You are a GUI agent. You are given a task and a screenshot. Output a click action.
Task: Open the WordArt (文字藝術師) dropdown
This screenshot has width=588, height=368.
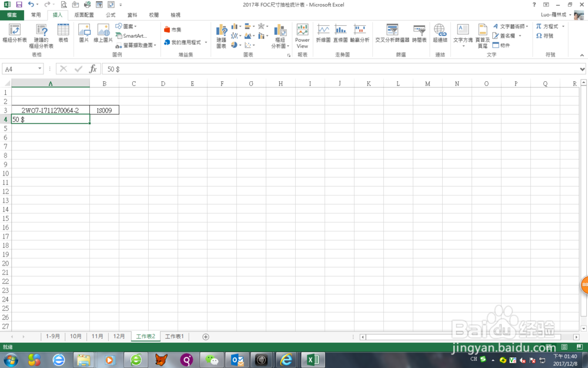[x=510, y=26]
